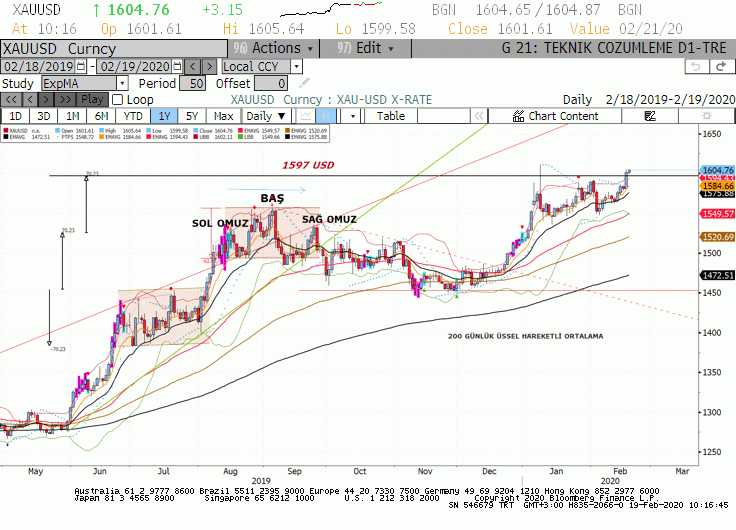Select the 1Y range tab
This screenshot has width=736, height=530.
[x=164, y=116]
